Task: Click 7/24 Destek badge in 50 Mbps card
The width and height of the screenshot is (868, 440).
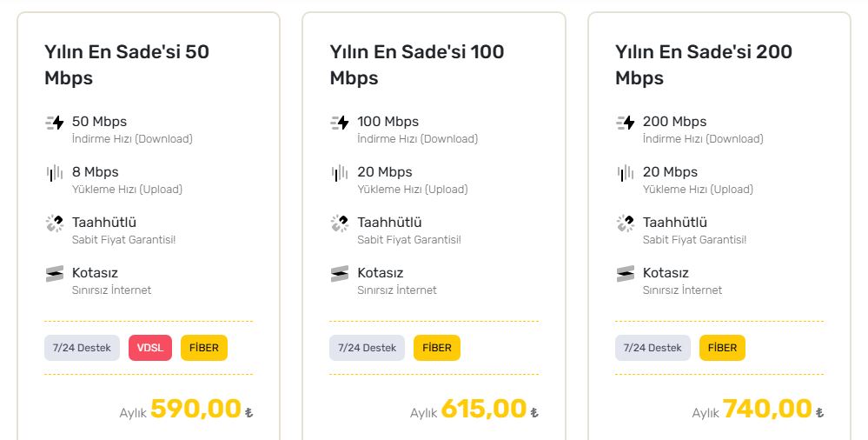Action: [82, 348]
